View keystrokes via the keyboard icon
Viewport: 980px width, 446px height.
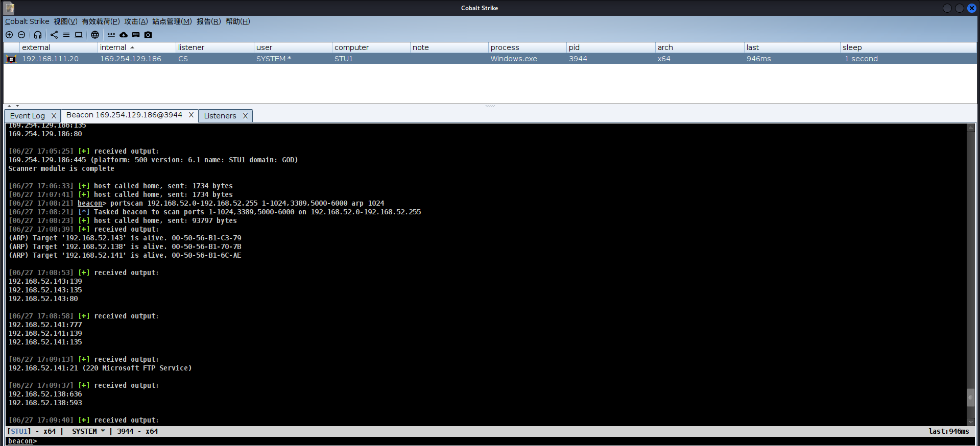tap(136, 35)
